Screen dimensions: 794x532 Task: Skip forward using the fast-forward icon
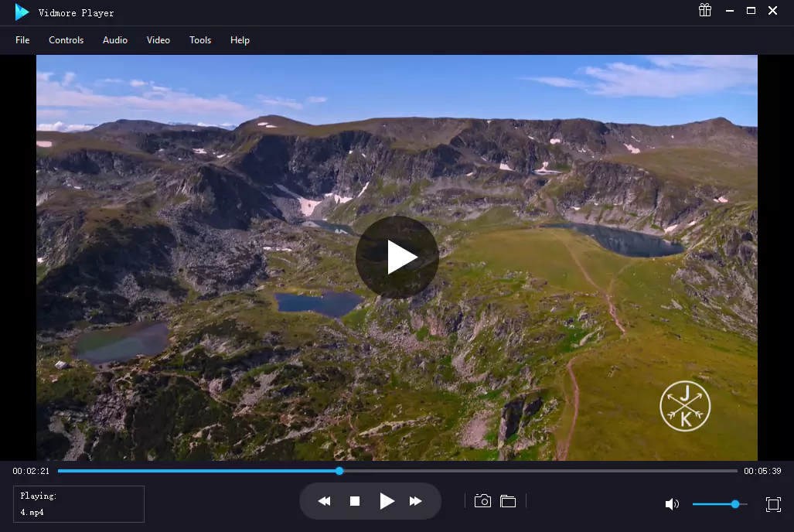pos(416,500)
